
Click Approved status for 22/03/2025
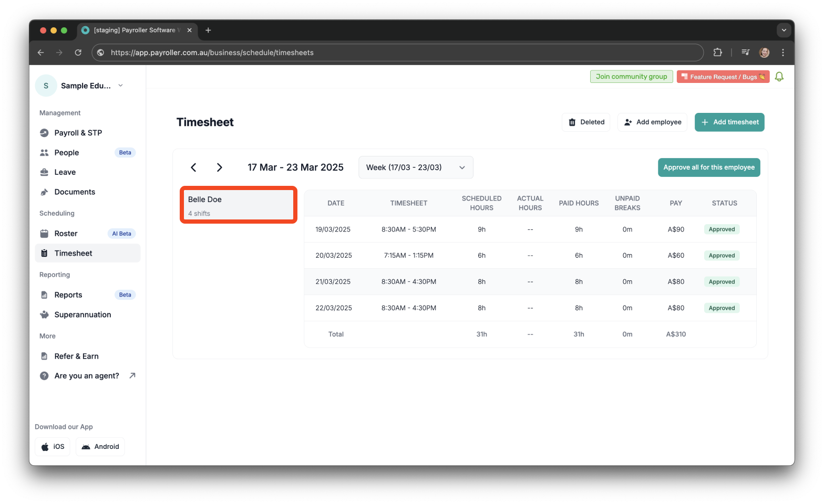click(x=722, y=308)
